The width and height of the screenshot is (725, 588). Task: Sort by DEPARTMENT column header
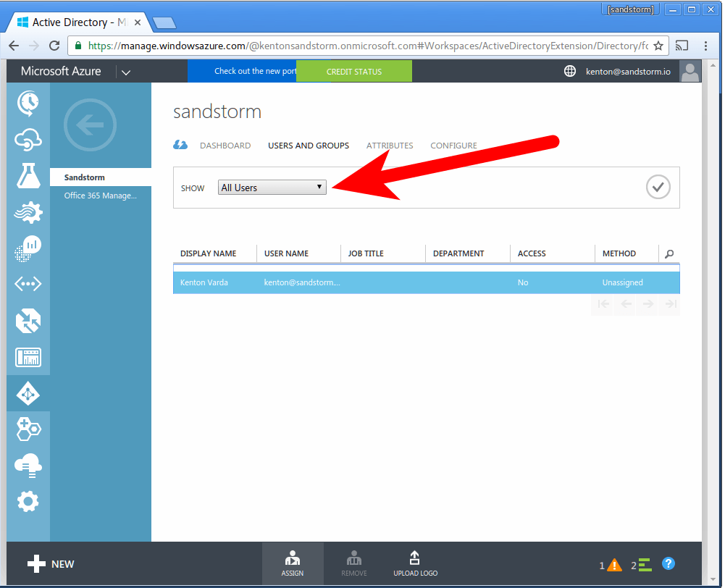tap(458, 253)
